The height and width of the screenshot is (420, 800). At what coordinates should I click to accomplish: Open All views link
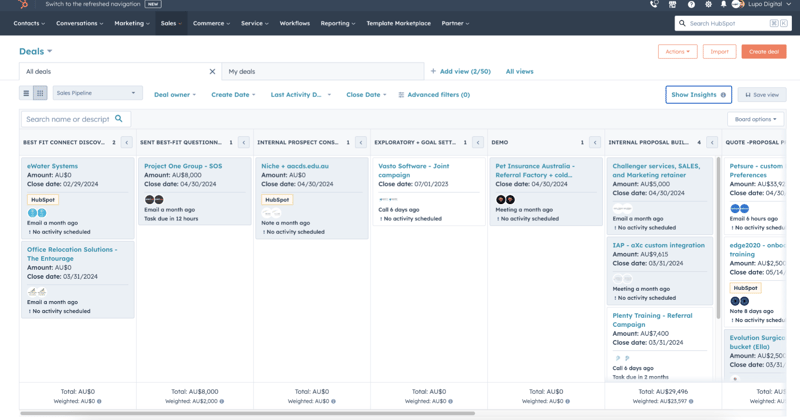(519, 71)
